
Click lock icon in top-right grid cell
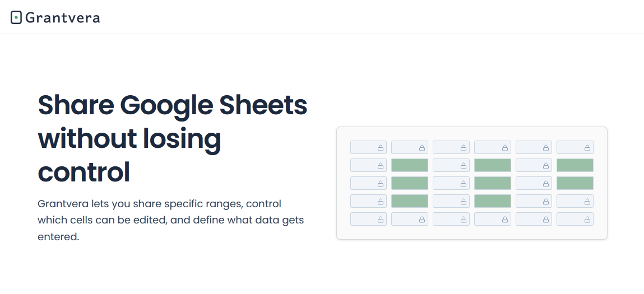(587, 148)
